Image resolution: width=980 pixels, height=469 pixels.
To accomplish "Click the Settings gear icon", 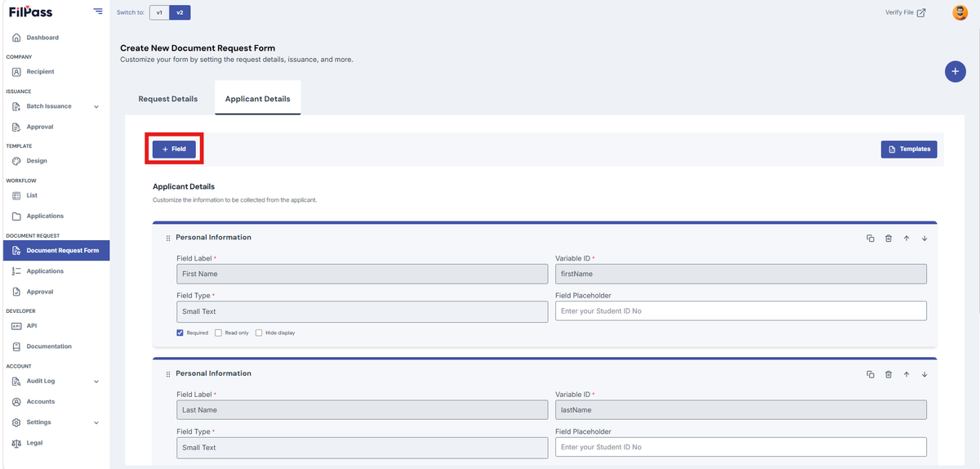I will click(16, 422).
